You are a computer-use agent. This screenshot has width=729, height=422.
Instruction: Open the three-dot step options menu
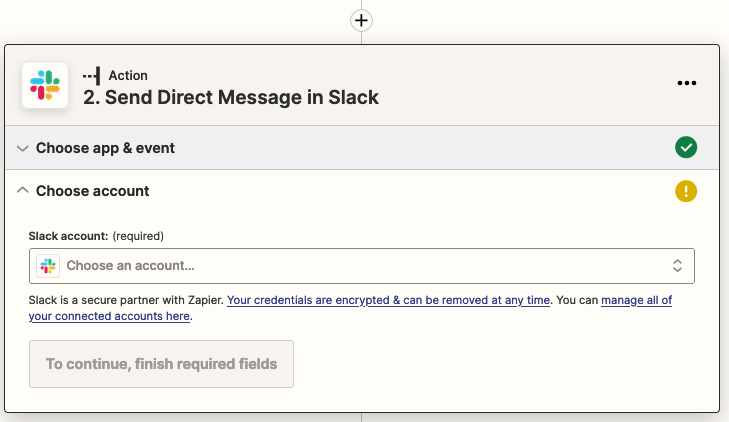pos(686,84)
